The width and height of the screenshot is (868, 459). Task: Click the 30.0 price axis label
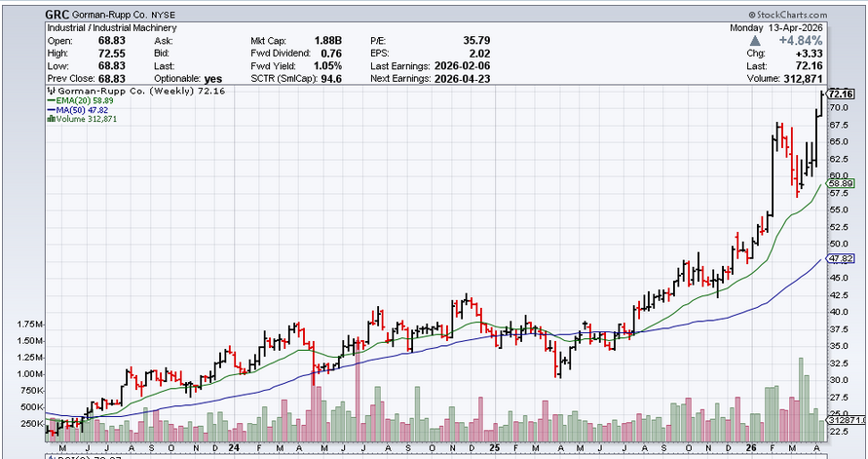[x=839, y=380]
